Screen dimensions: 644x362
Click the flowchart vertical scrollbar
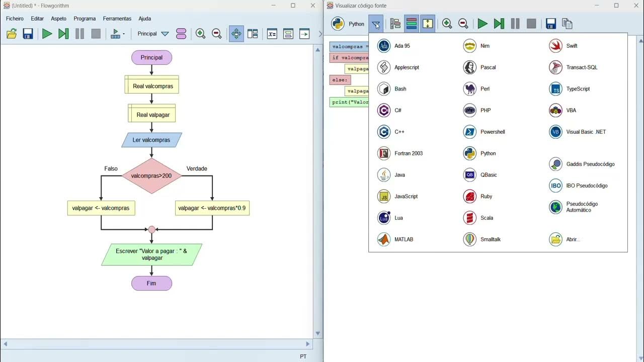click(317, 191)
